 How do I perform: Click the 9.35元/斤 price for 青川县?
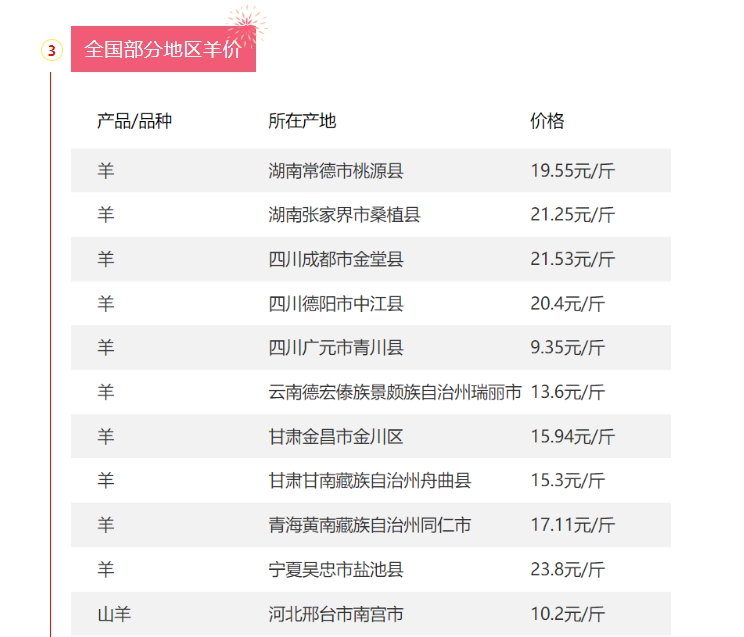(x=567, y=348)
